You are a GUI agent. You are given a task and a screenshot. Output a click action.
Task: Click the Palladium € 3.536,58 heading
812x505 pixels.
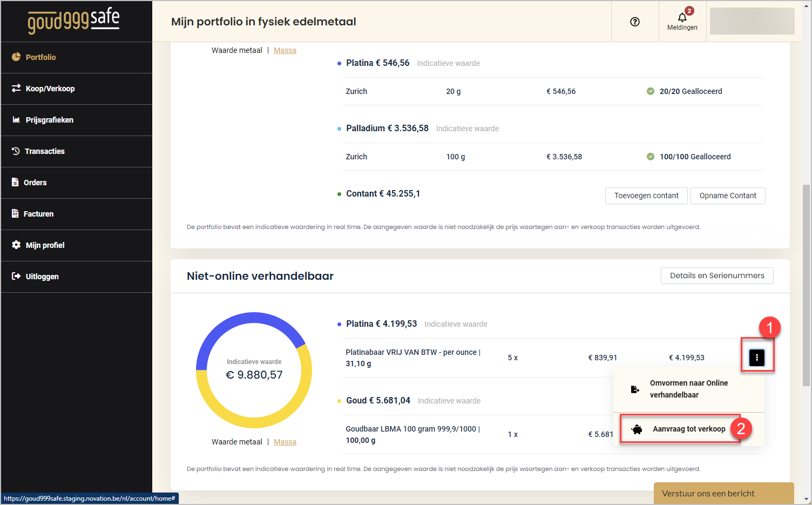point(387,128)
